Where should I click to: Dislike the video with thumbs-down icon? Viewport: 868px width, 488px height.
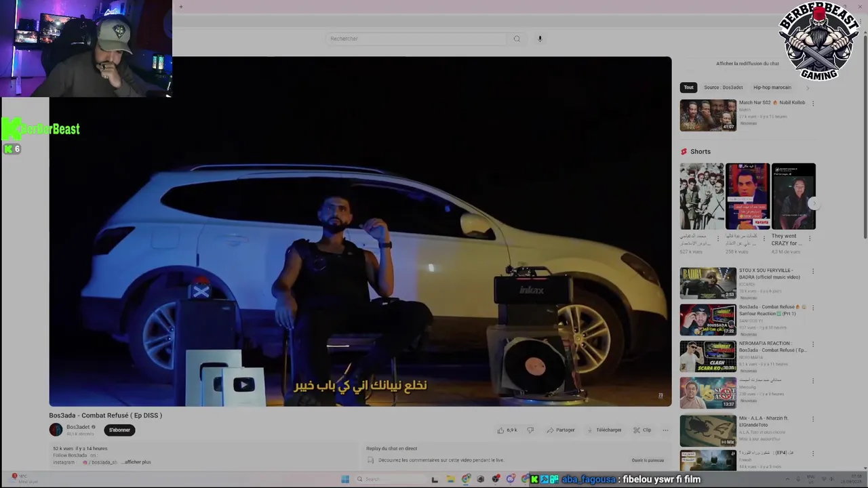click(x=530, y=430)
